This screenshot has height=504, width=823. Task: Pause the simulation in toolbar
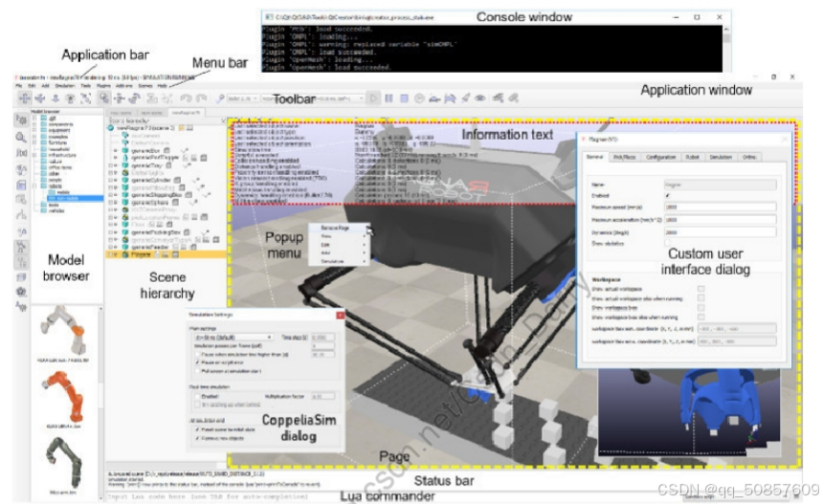[x=389, y=99]
